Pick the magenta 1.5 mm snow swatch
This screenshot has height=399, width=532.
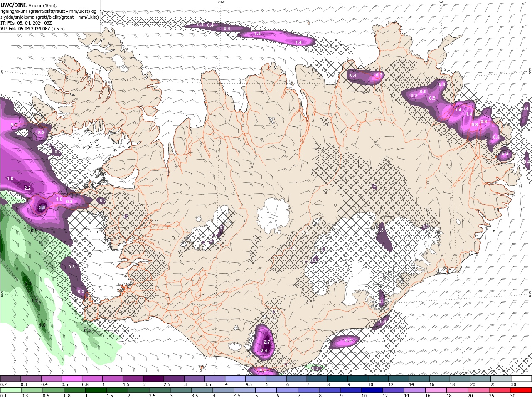(x=133, y=379)
